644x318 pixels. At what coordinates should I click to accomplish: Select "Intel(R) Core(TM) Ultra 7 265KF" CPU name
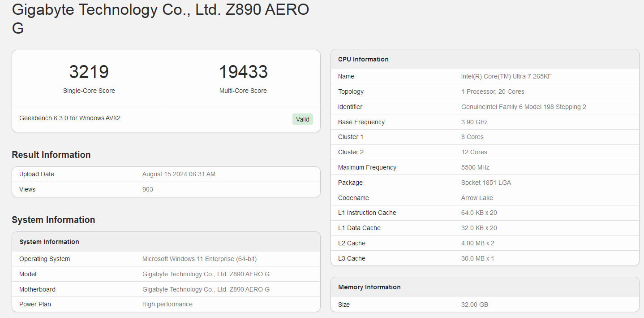(x=507, y=76)
